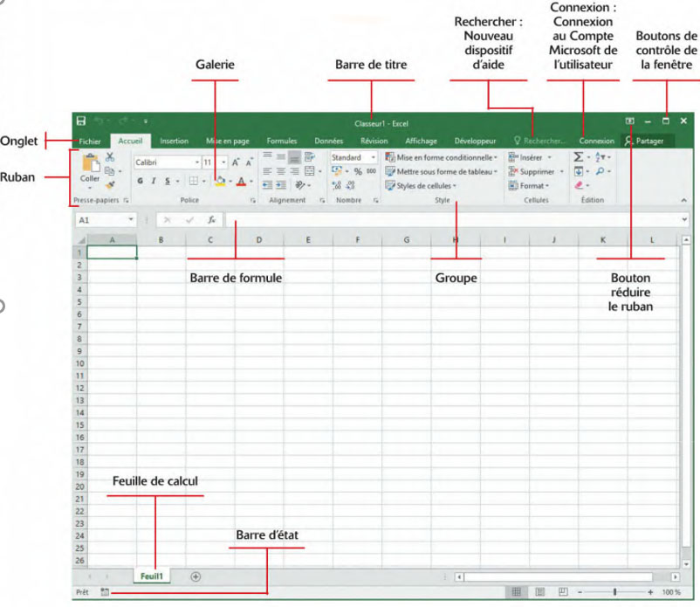Click the macro recording icon in status bar
Viewport: 700px width, 607px height.
point(105,592)
